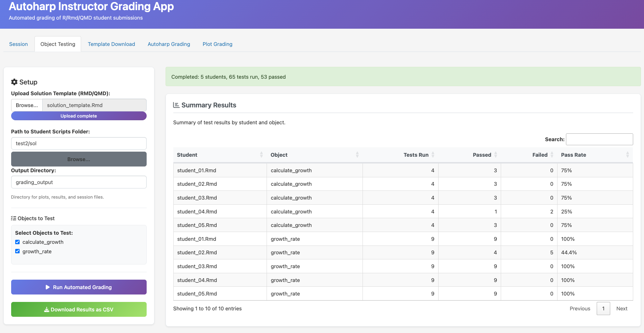Click the download icon on the CSV button
The height and width of the screenshot is (333, 644).
click(x=47, y=309)
